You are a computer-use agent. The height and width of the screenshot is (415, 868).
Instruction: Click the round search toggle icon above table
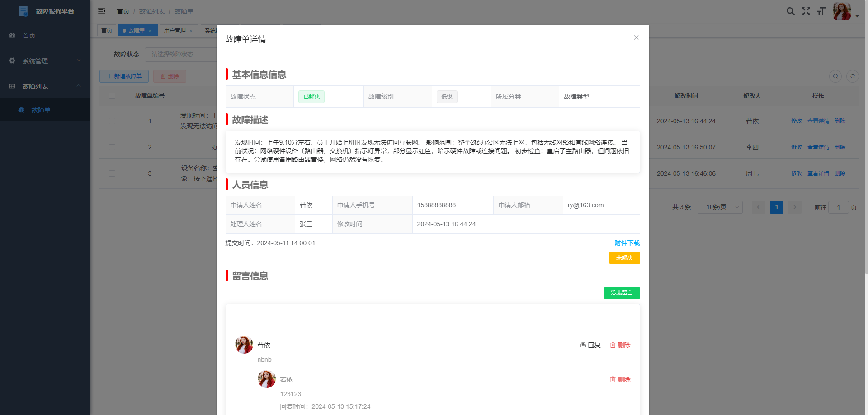pyautogui.click(x=835, y=76)
